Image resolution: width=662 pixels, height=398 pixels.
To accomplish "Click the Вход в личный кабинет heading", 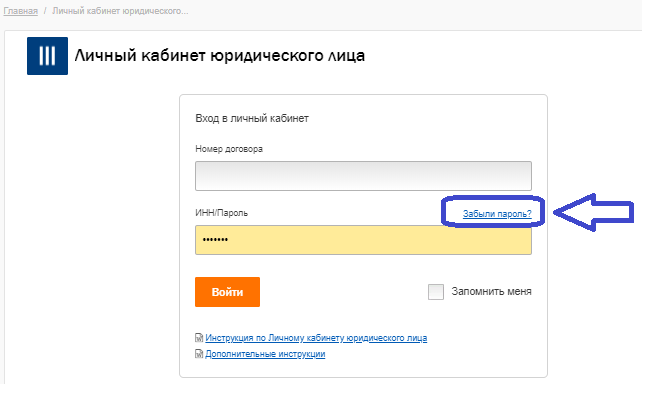I will click(252, 119).
